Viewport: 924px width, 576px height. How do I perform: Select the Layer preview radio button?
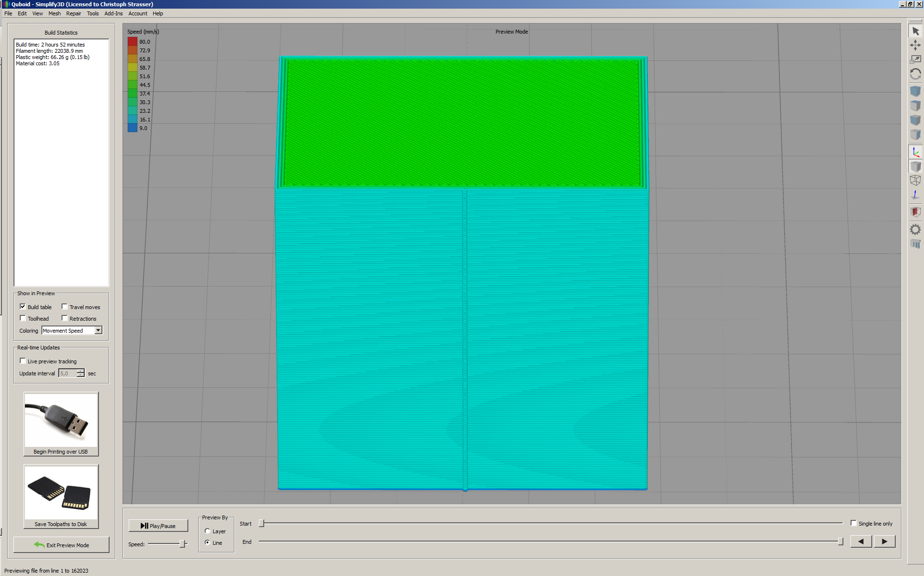coord(207,531)
